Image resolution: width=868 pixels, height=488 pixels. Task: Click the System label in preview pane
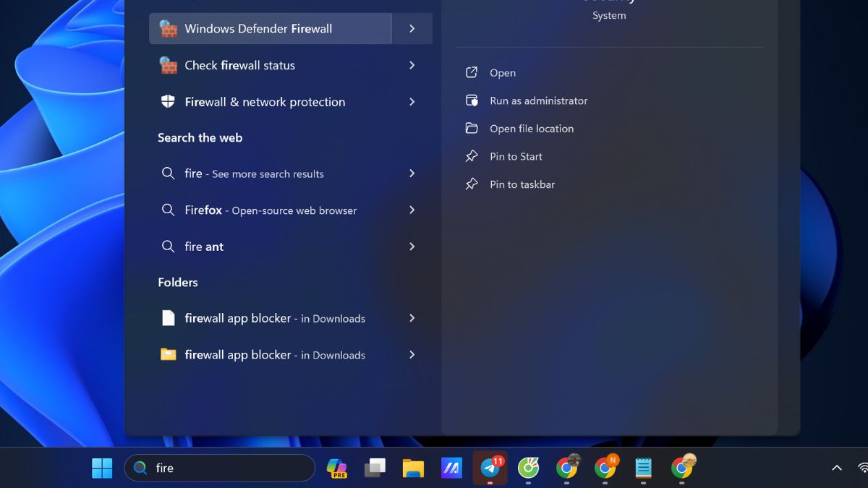coord(609,15)
